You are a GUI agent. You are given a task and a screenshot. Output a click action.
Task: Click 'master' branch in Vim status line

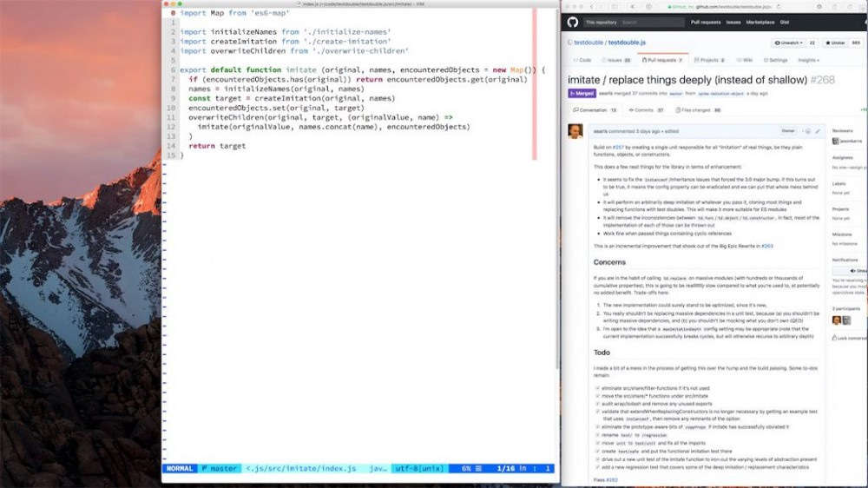tap(220, 469)
